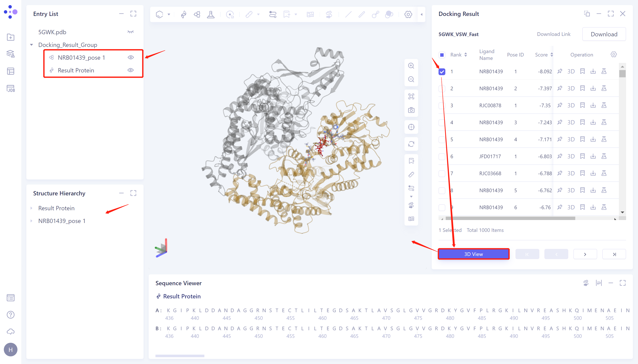Sort the table by Rank column
The image size is (638, 364).
tap(465, 55)
